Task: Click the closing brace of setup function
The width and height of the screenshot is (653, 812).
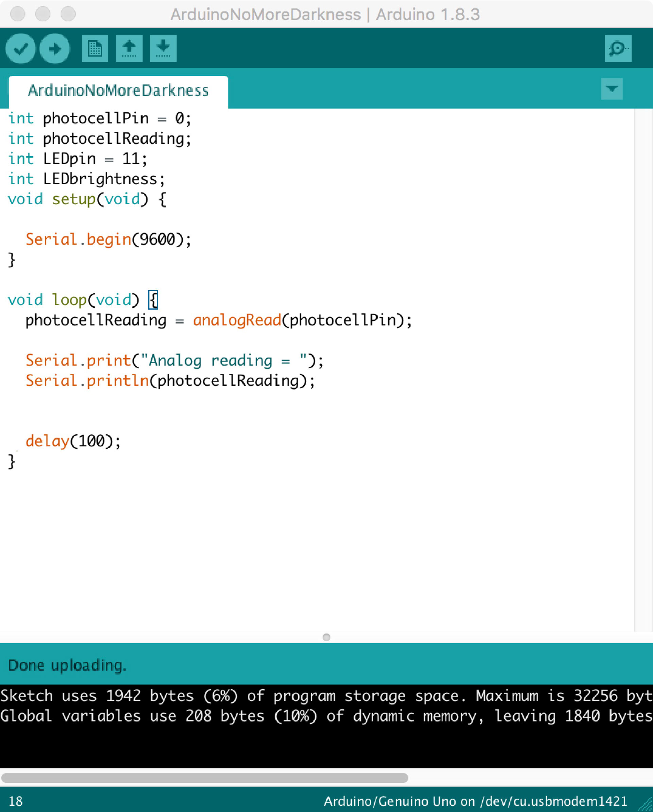Action: (12, 260)
